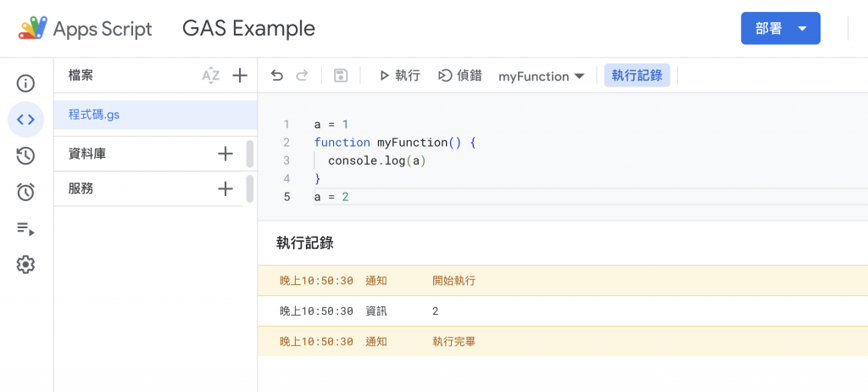868x392 pixels.
Task: Toggle the 執行記錄 execution log panel
Action: 637,76
